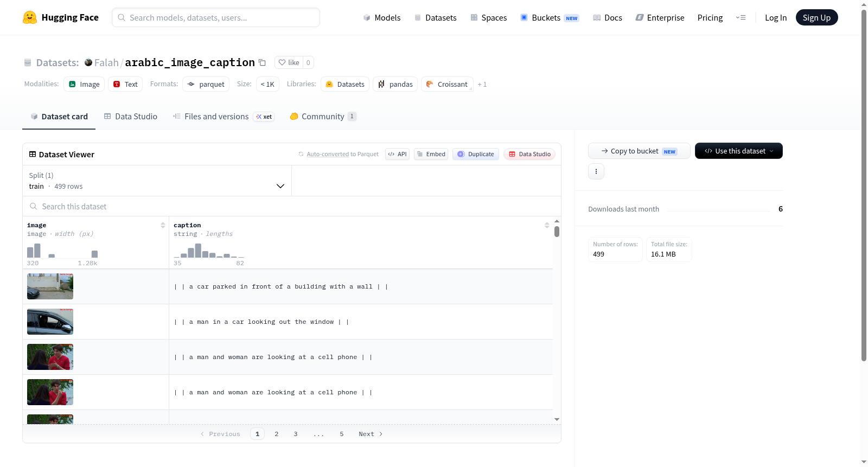Viewport: 868px width, 467px height.
Task: Expand the Split train dropdown
Action: [x=157, y=181]
